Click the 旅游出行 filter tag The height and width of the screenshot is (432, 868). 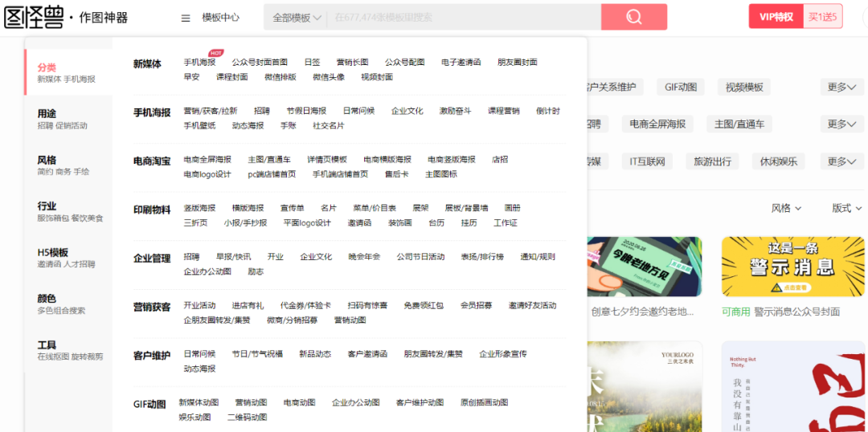tap(712, 161)
